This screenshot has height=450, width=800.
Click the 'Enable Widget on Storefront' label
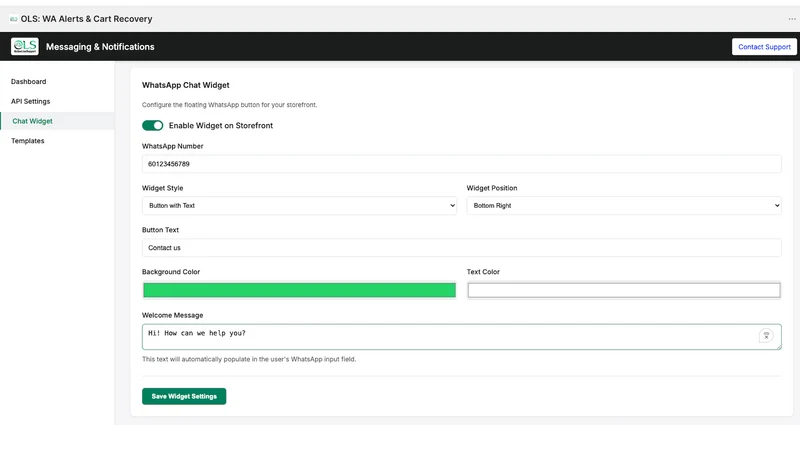(221, 126)
